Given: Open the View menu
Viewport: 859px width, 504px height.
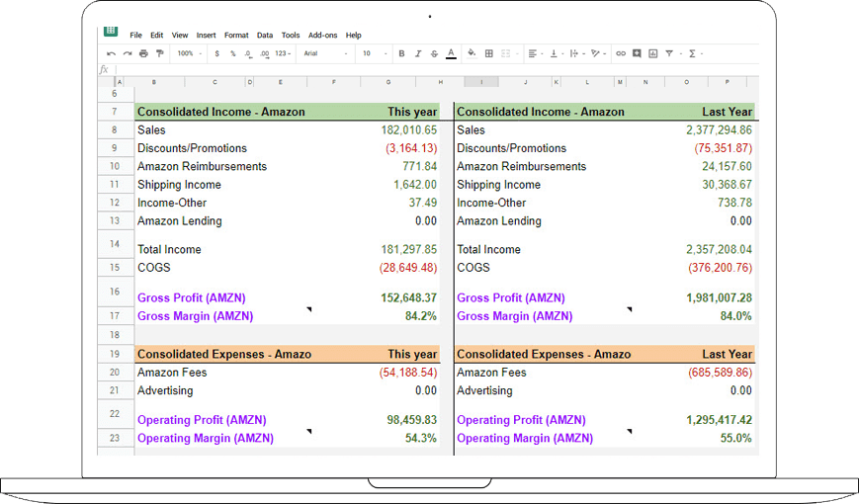Looking at the screenshot, I should [x=180, y=35].
